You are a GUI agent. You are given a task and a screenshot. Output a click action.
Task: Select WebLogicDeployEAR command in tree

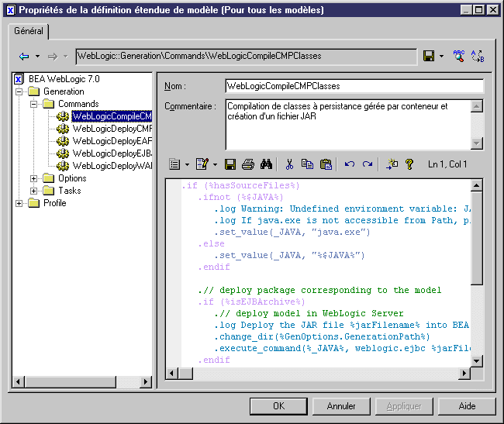point(112,141)
